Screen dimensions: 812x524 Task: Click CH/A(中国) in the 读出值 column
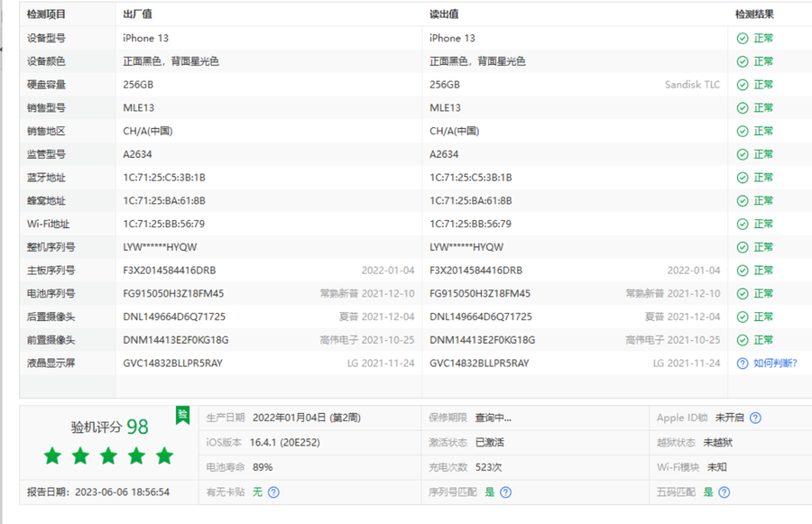tap(454, 131)
